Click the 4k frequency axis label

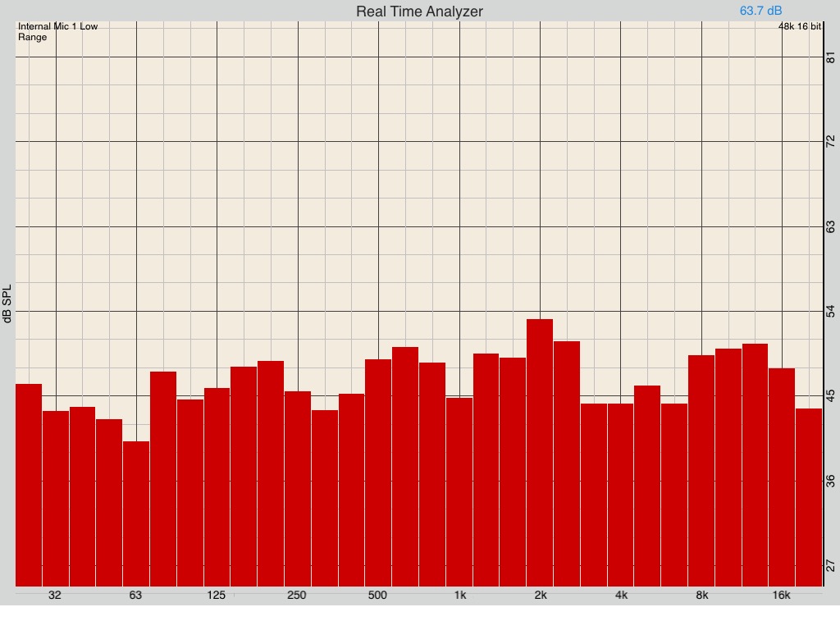point(621,596)
